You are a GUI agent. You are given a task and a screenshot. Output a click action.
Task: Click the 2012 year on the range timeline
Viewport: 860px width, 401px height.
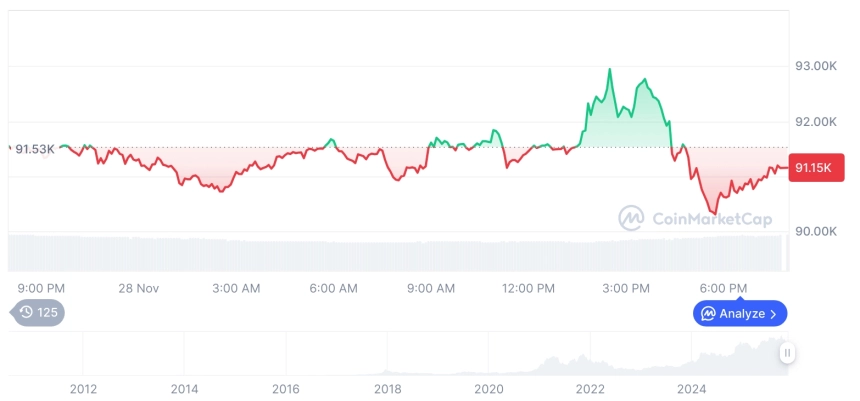83,389
